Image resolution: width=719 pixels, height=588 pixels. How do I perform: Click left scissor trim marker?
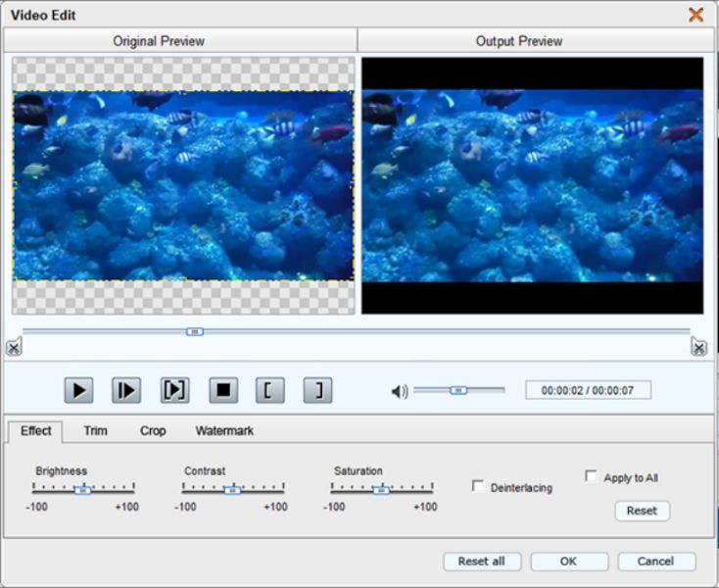click(13, 347)
